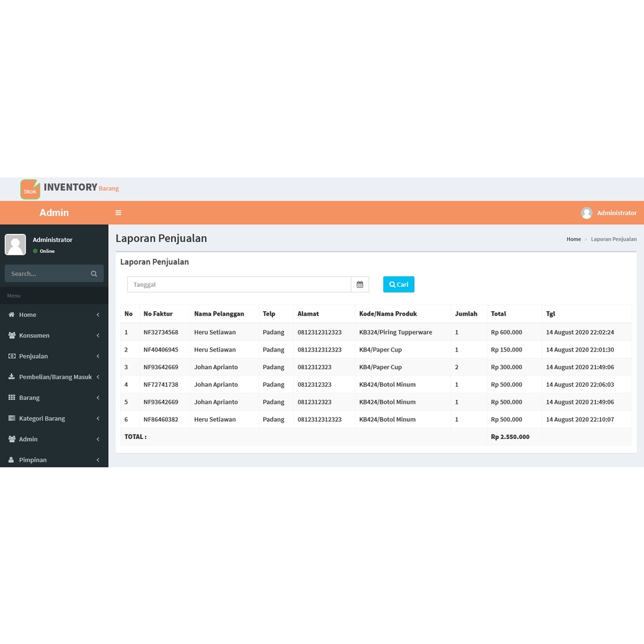Expand the Barang menu chevron
The width and height of the screenshot is (644, 644).
point(97,397)
